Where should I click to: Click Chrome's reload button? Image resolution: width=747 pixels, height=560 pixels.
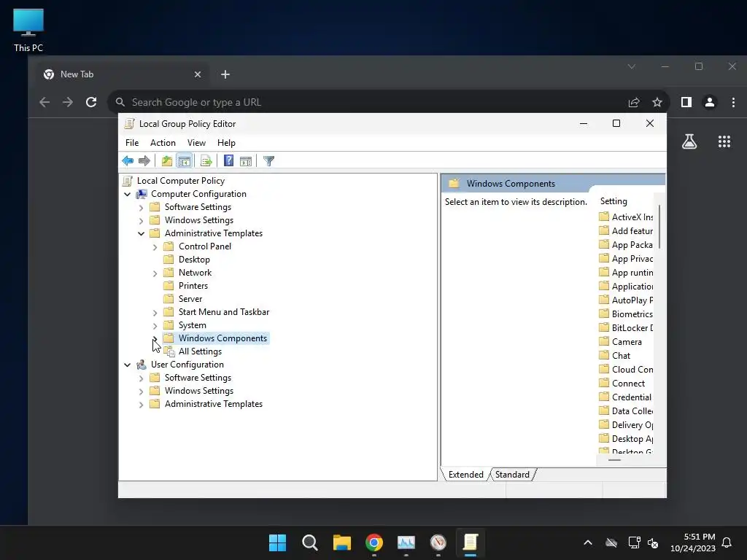coord(91,102)
